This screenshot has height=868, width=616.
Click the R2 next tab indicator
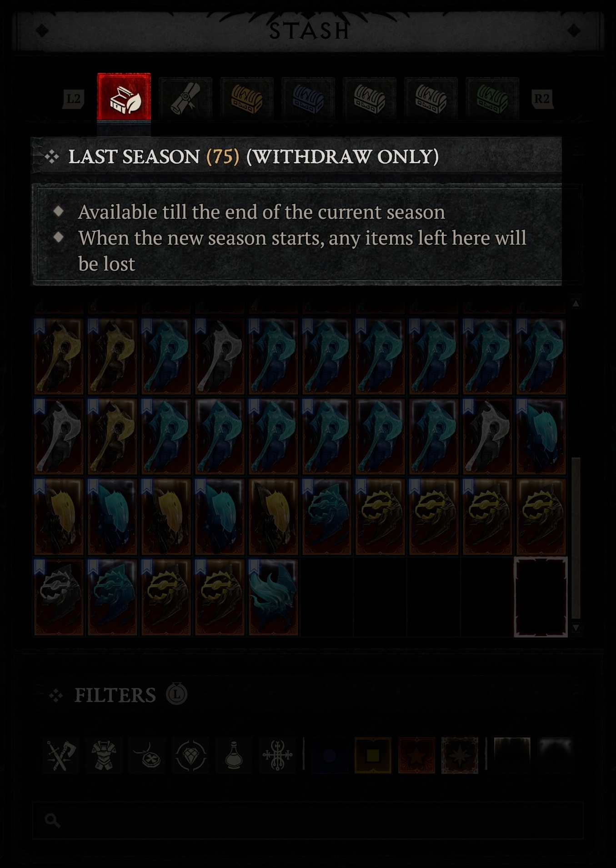coord(542,99)
